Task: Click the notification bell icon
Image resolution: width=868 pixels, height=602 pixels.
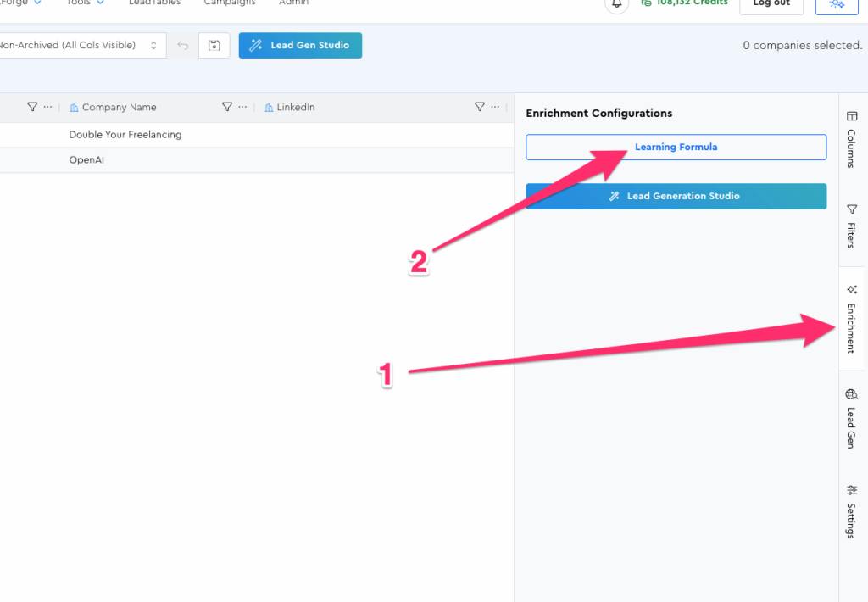Action: (617, 3)
